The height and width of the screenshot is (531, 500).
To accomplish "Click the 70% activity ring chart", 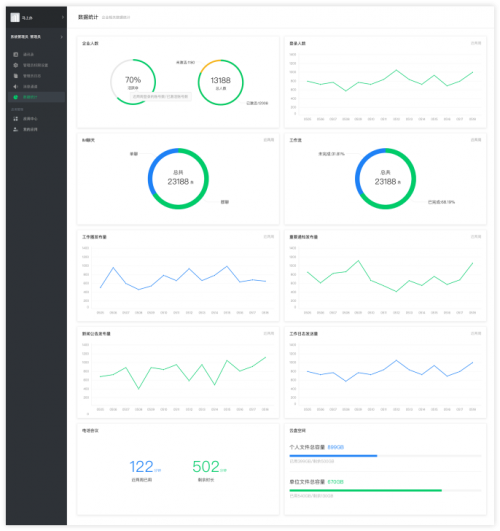I will coord(133,82).
